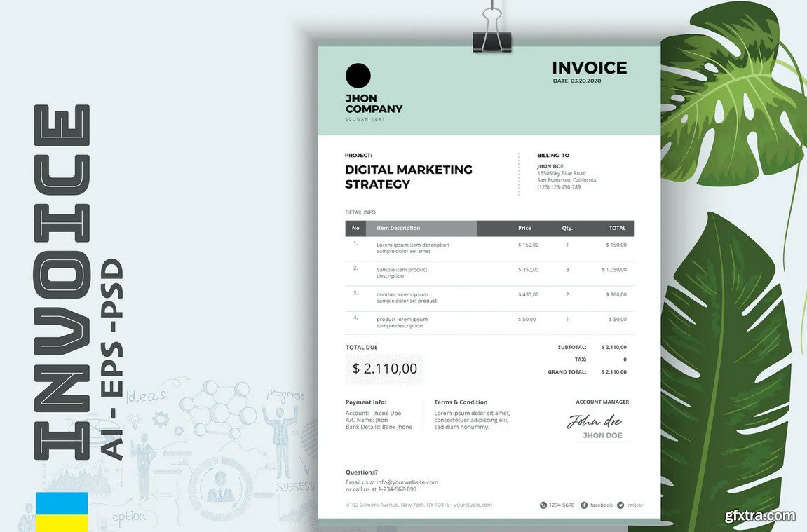This screenshot has height=532, width=807.
Task: Click the Total Due amount box
Action: click(385, 369)
